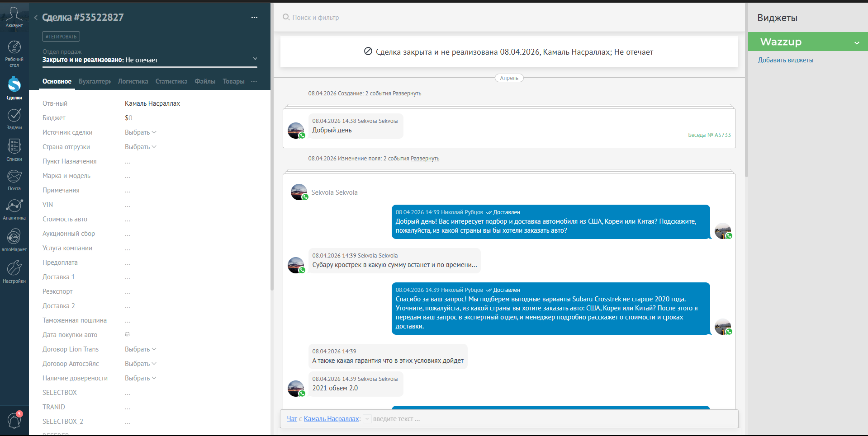Click the Sekvoia Sekvoia contact header avatar

(x=299, y=192)
